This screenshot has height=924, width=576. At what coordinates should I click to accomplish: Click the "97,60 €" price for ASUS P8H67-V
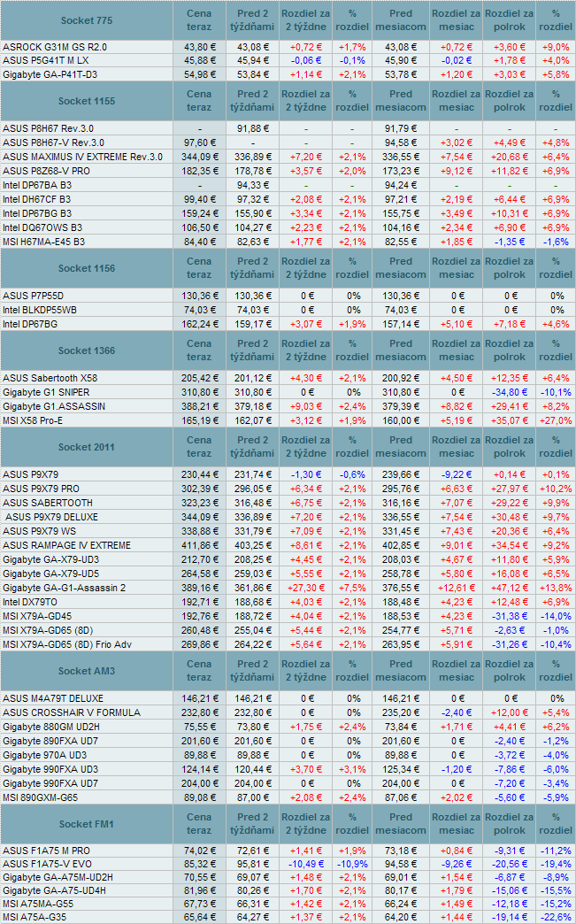[199, 142]
